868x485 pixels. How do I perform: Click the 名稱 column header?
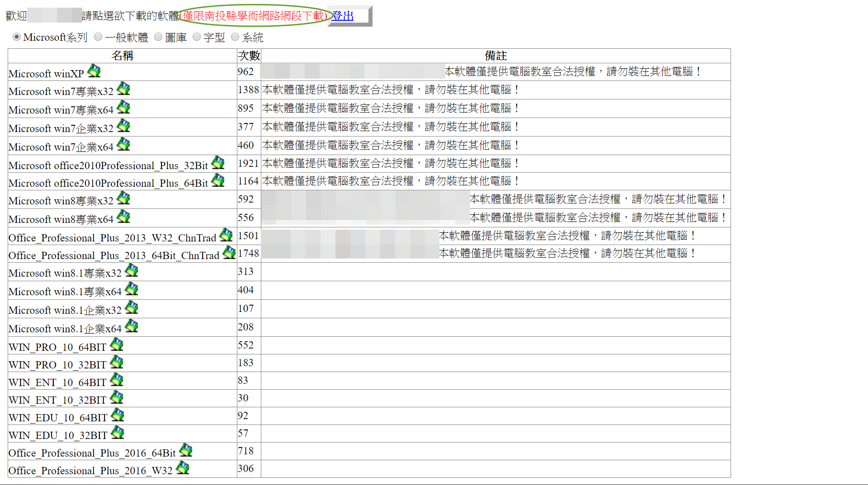[123, 56]
